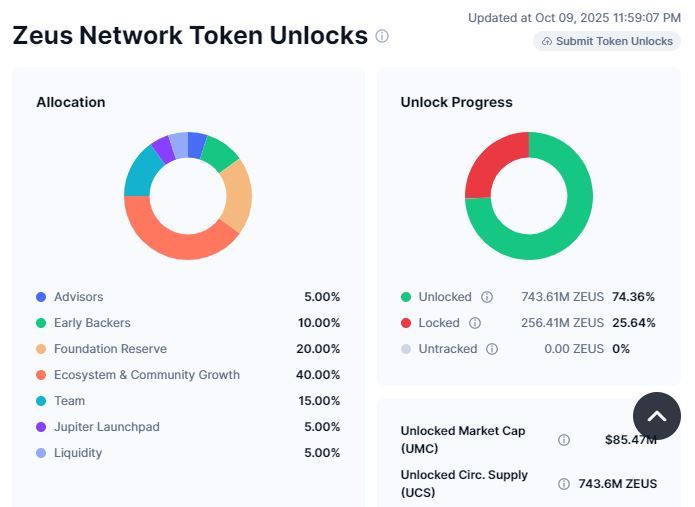Screen dimensions: 695x507
Task: Select the Foundation Reserve legend entry
Action: [110, 349]
